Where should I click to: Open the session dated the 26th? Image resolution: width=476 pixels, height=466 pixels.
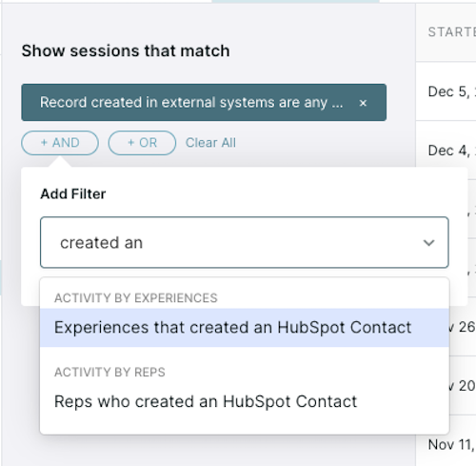(463, 327)
